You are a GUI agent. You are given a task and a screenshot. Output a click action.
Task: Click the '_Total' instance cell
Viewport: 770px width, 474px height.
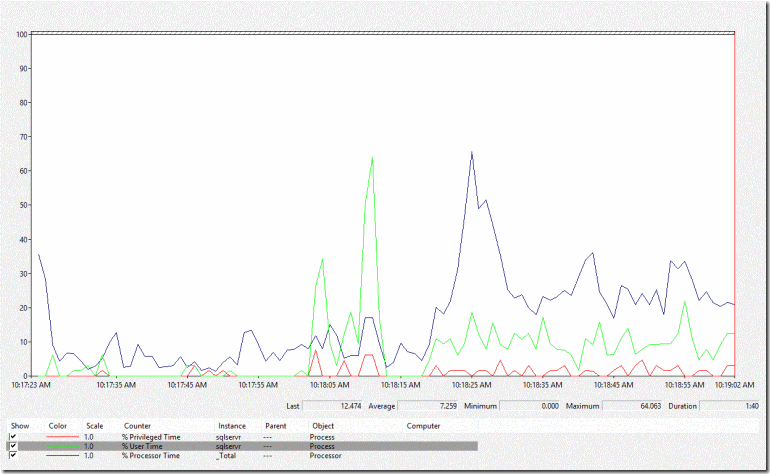[x=226, y=455]
